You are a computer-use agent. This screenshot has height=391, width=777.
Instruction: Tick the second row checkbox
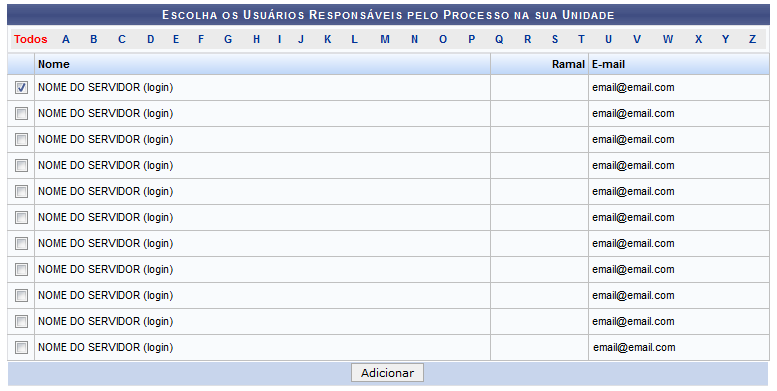click(x=21, y=113)
